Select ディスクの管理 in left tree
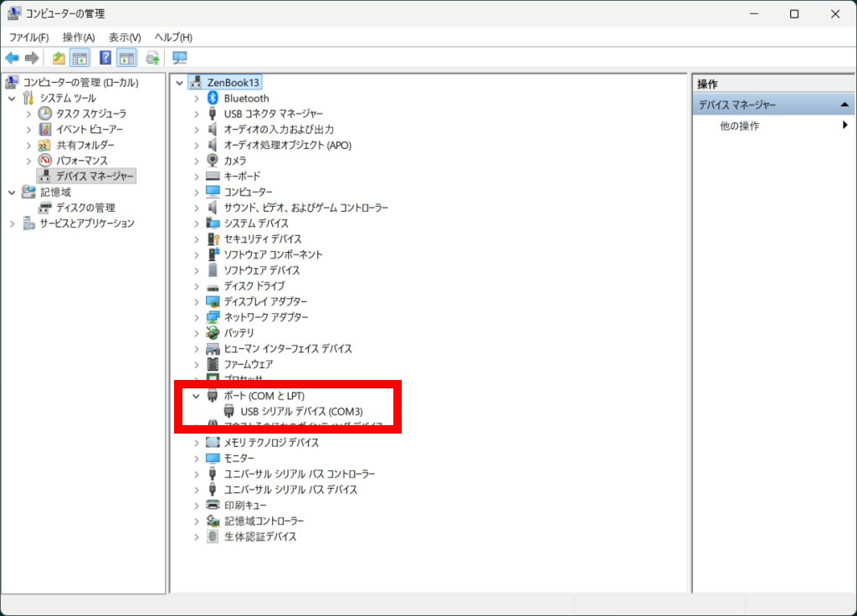The image size is (857, 616). click(x=85, y=208)
